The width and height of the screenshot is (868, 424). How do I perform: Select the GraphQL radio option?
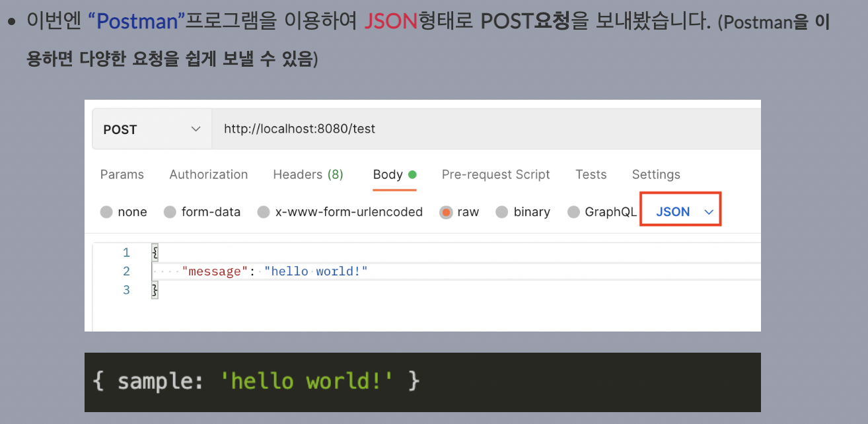[573, 212]
